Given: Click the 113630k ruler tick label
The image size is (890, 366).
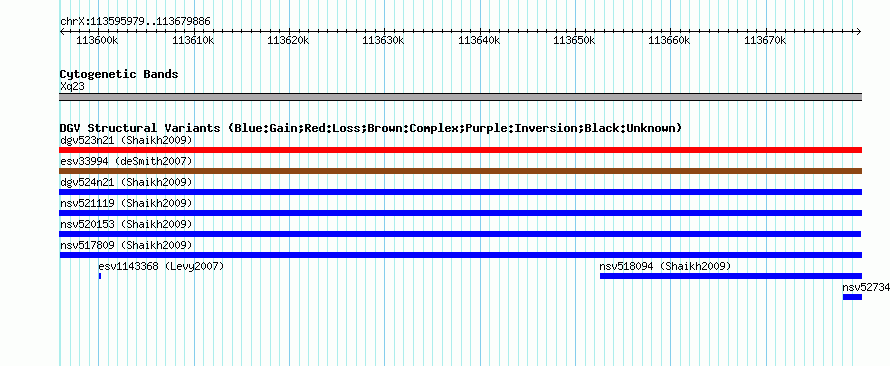Looking at the screenshot, I should click(x=383, y=40).
